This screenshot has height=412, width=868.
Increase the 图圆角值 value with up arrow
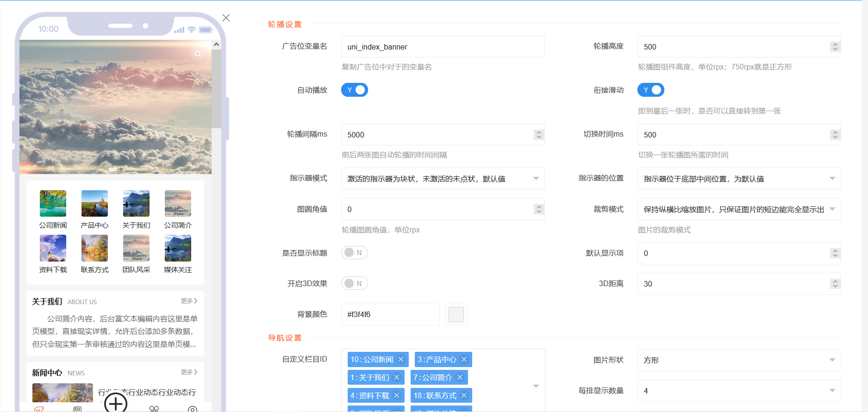pos(538,207)
